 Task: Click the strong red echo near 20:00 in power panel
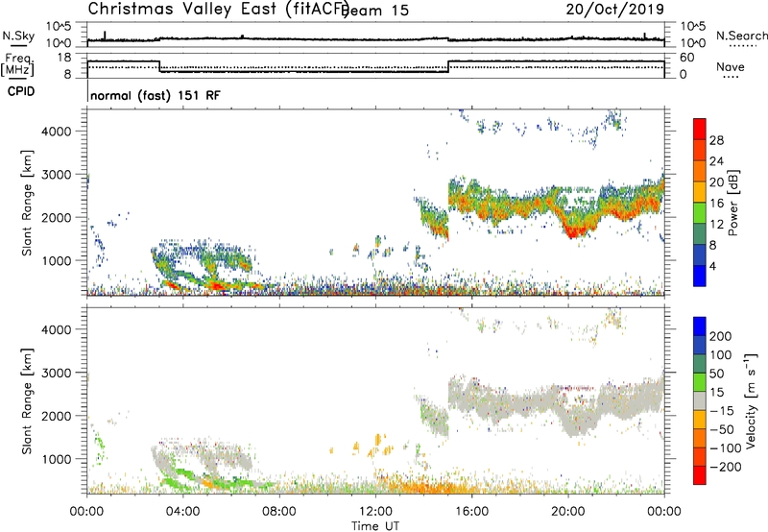(576, 231)
